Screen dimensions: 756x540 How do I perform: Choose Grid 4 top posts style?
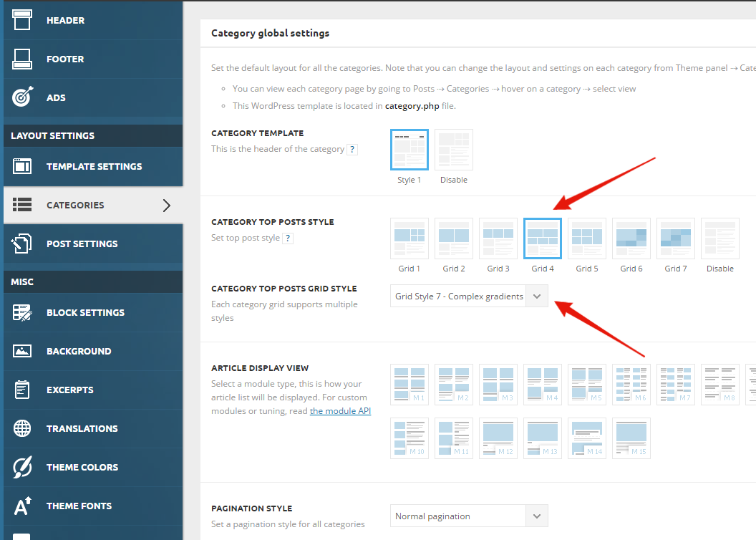pyautogui.click(x=543, y=238)
